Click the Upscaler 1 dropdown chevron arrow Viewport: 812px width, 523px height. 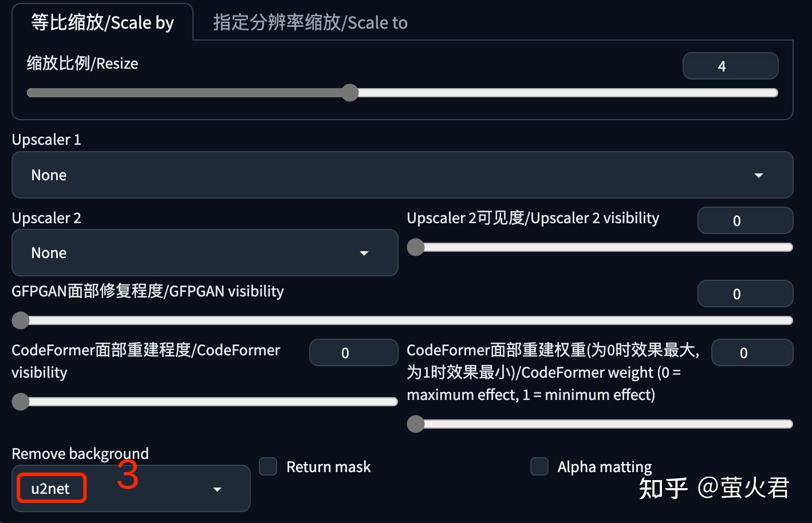(759, 175)
